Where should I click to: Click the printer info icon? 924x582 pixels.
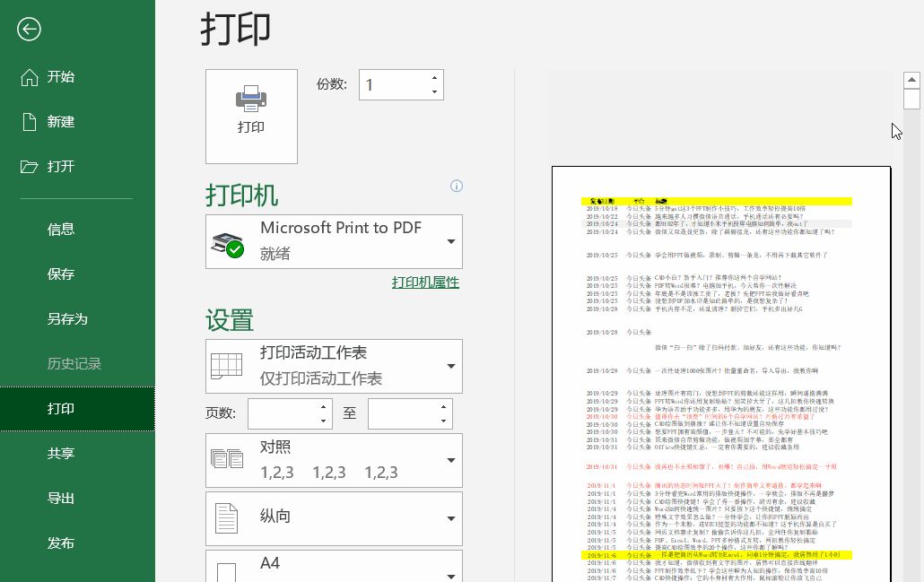tap(457, 187)
